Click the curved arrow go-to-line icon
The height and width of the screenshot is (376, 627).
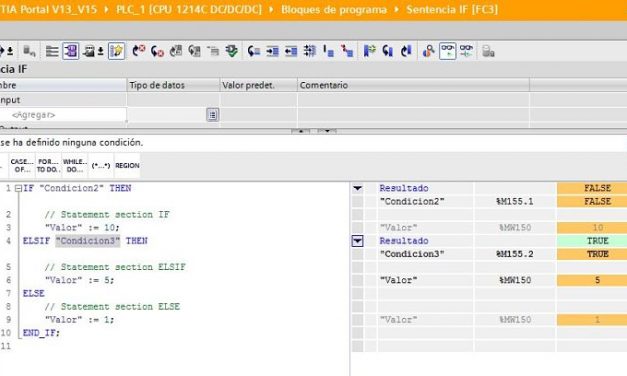tap(254, 51)
